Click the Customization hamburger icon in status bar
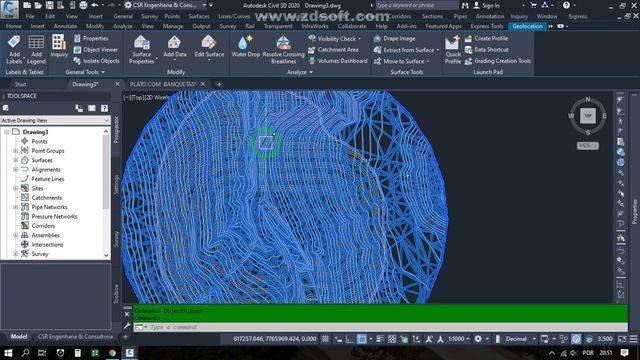Image resolution: width=640 pixels, height=360 pixels. [633, 339]
